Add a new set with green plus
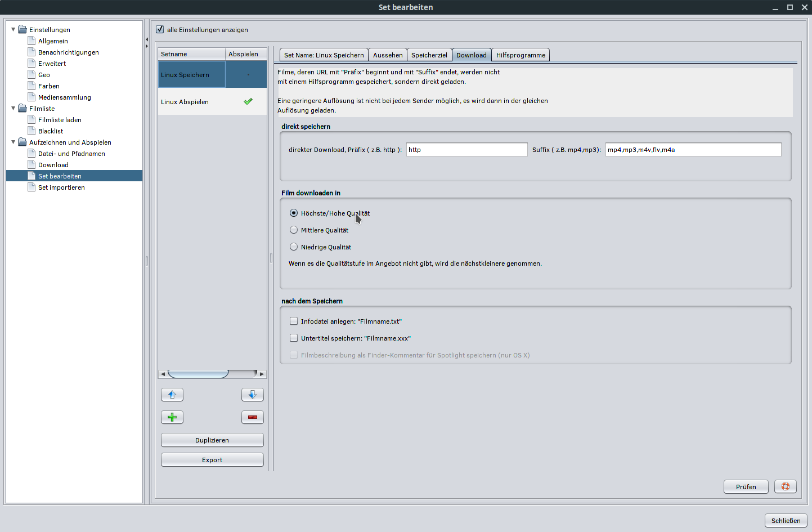Screen dimensions: 812x532 (172, 417)
